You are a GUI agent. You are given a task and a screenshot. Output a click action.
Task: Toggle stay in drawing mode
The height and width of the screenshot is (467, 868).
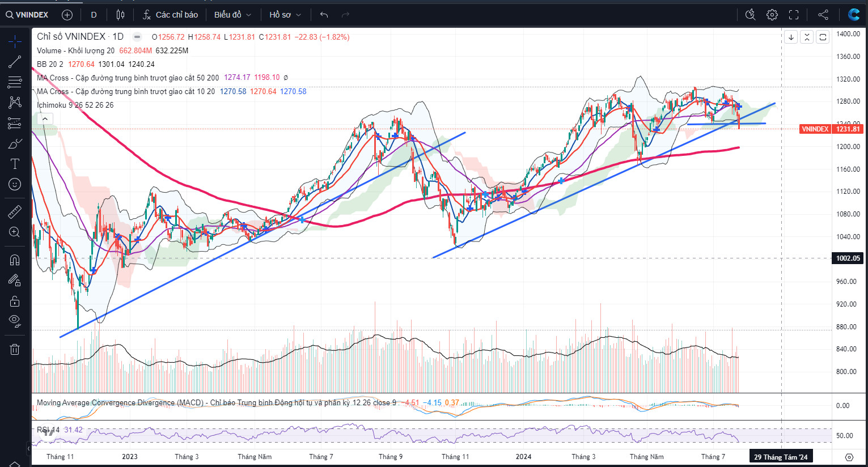15,281
